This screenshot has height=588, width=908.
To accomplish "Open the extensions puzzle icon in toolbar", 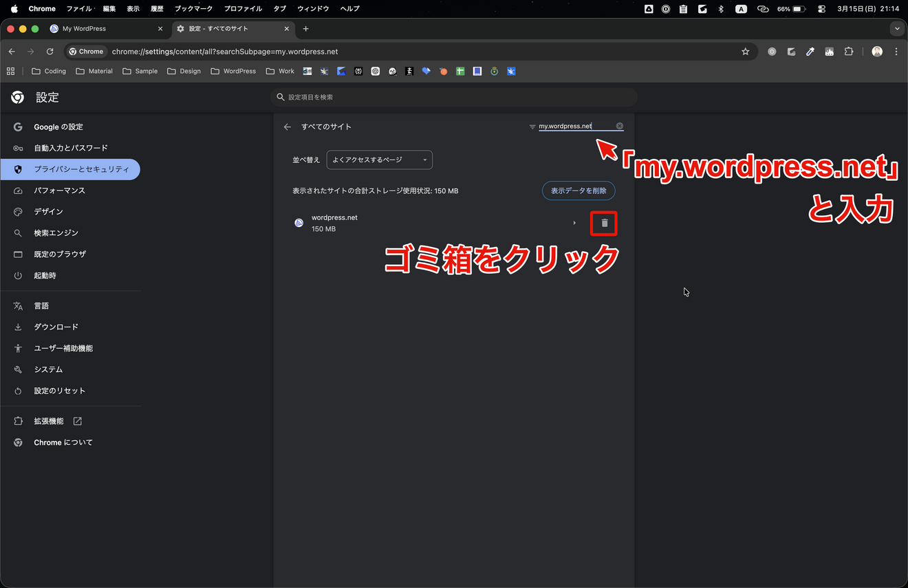I will coord(848,52).
